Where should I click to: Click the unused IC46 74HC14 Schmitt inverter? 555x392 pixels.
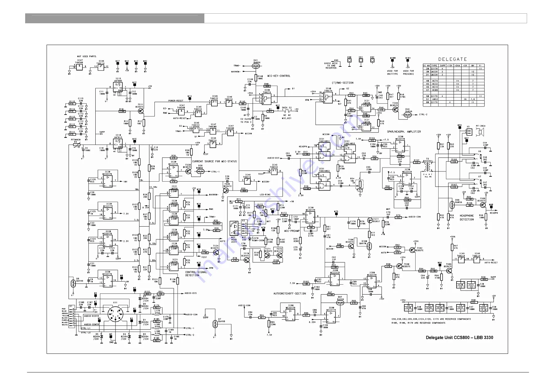pyautogui.click(x=101, y=67)
